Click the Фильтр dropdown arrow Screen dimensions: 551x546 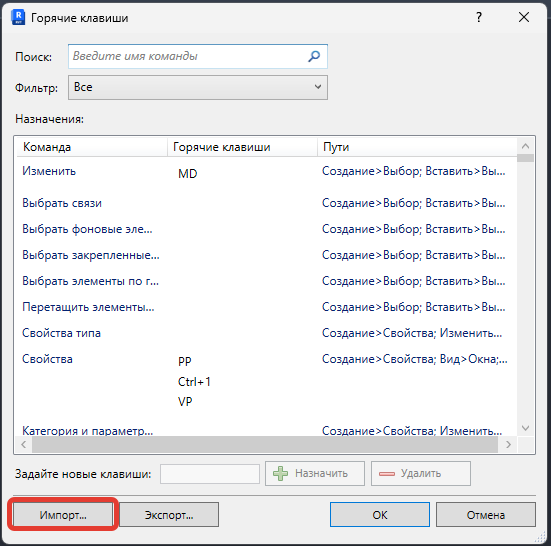tap(318, 87)
